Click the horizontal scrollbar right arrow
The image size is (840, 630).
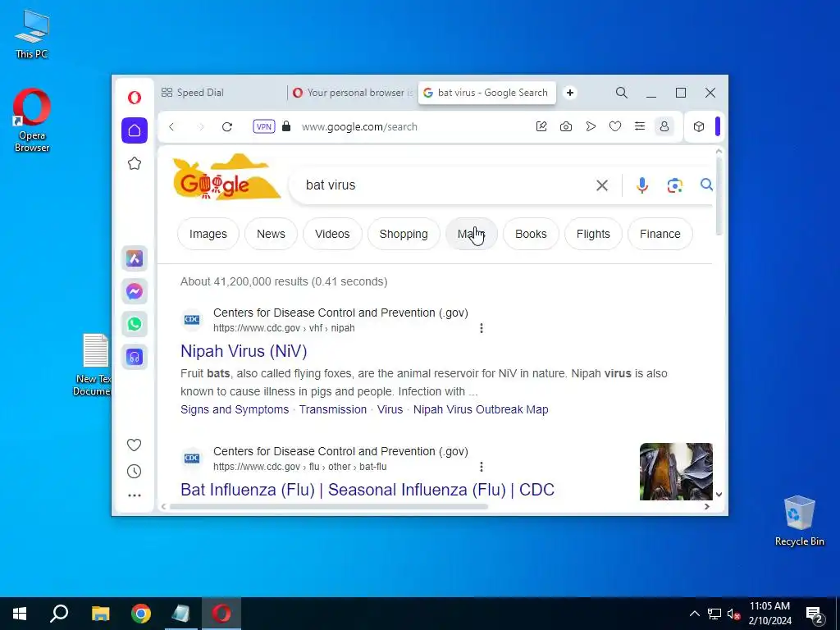pos(706,506)
